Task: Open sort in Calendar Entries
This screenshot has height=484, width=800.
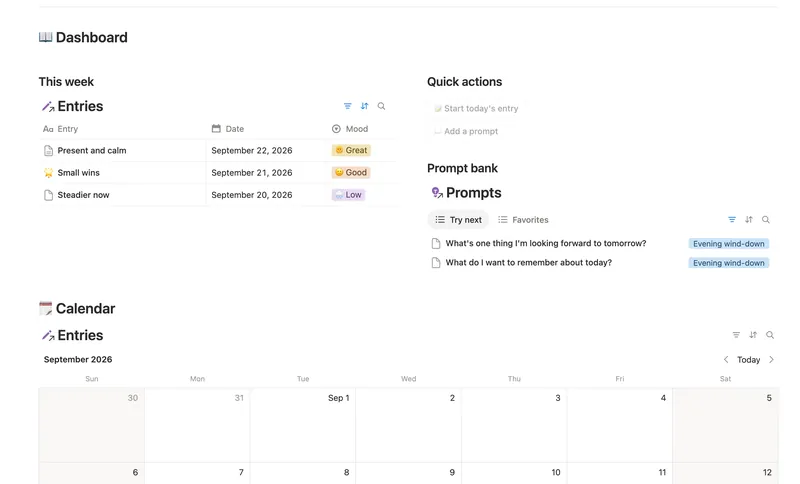Action: tap(753, 335)
